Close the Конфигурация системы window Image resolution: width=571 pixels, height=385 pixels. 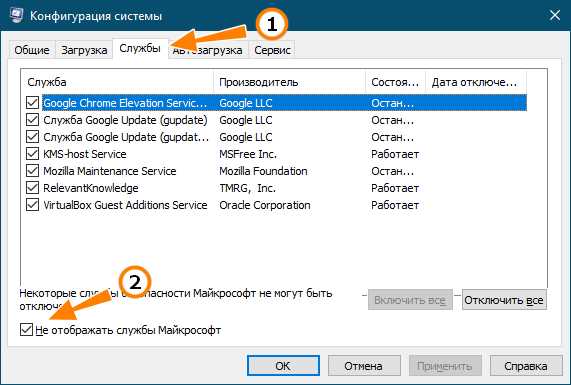(x=555, y=15)
